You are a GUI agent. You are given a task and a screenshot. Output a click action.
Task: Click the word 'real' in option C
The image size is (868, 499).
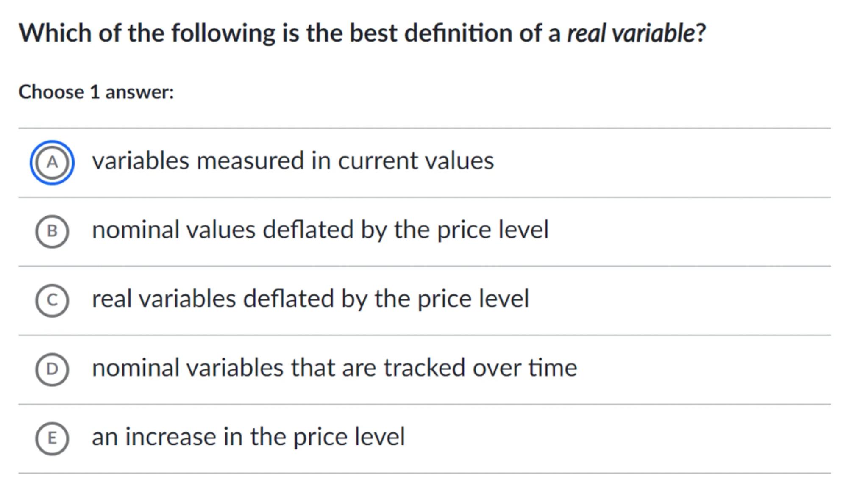tap(111, 299)
